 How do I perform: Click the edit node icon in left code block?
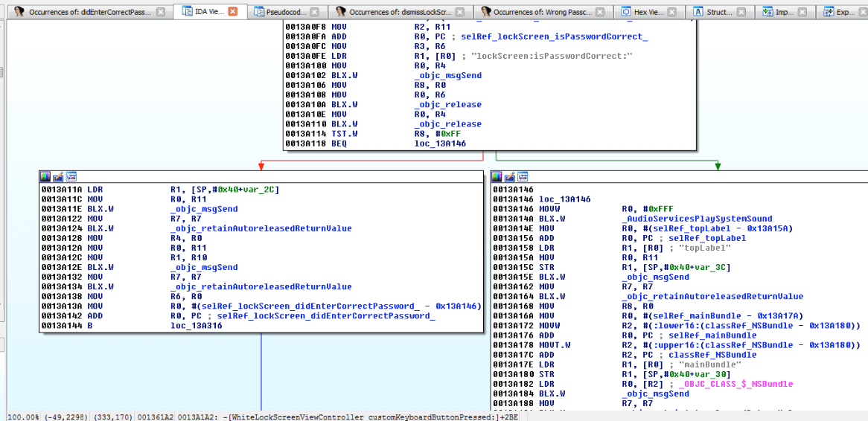click(58, 176)
